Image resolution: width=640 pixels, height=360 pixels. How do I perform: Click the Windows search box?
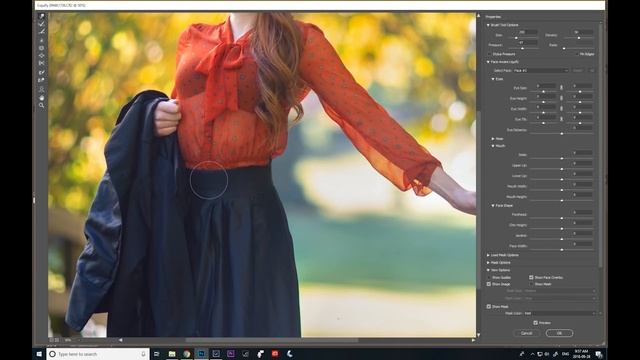[97, 354]
